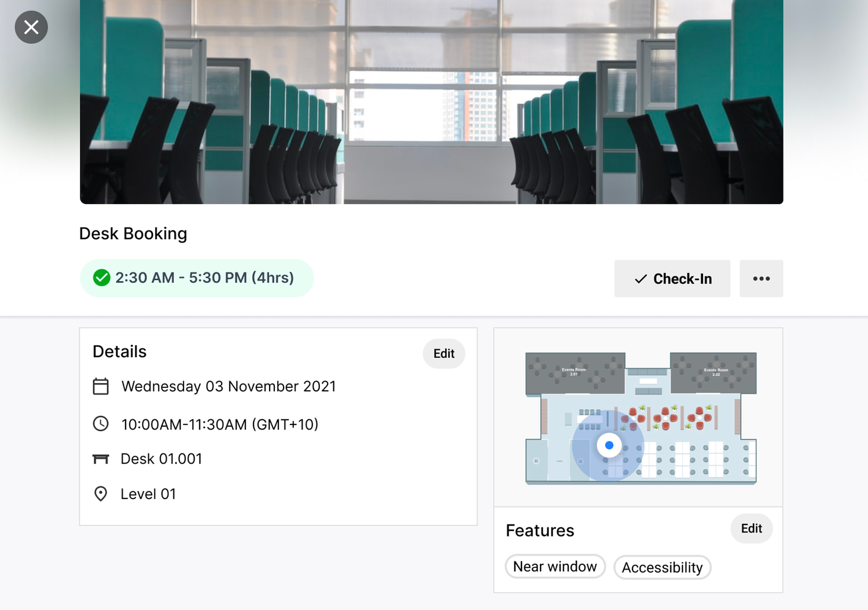Click Events Room 2.01 on the map
This screenshot has height=610, width=868.
(x=575, y=372)
